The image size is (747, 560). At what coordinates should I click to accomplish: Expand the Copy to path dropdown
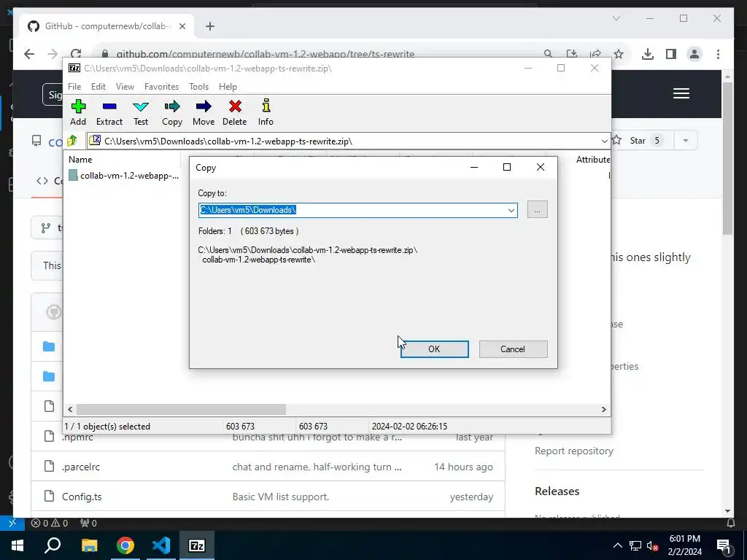511,210
